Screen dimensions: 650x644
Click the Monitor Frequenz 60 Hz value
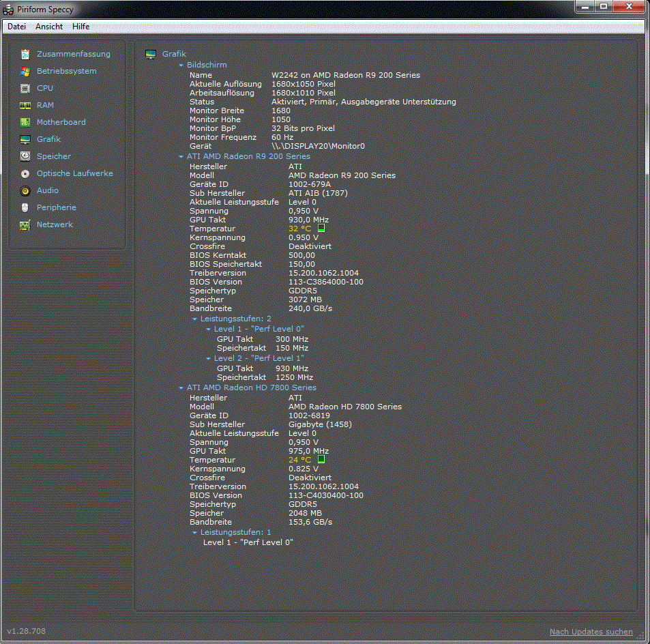tap(282, 137)
